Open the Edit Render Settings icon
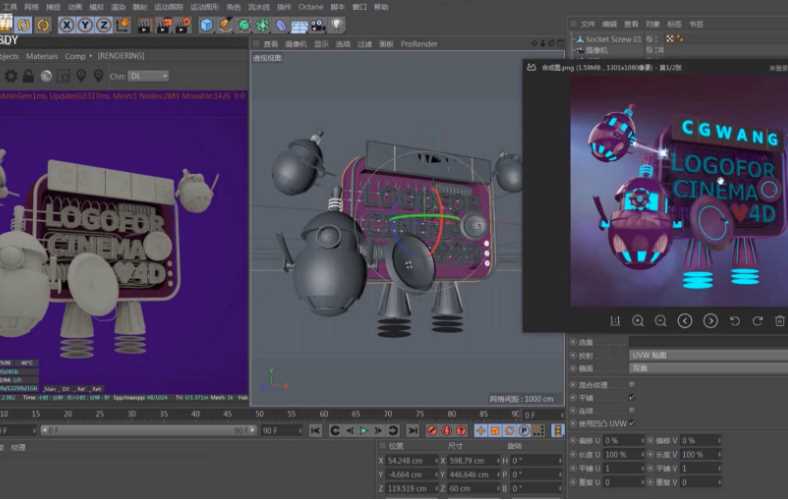Screen dimensions: 788x500 click(x=183, y=25)
